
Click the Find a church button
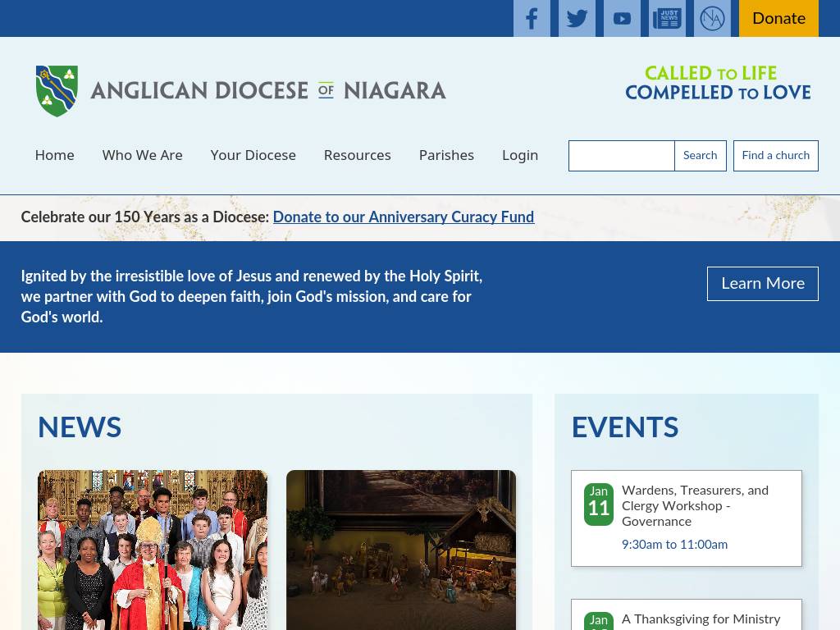click(775, 156)
